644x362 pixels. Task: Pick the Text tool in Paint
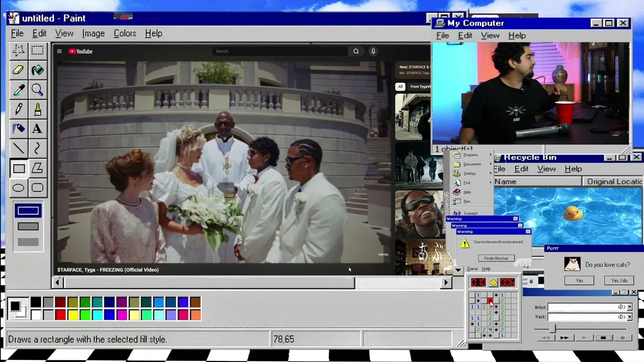(37, 129)
